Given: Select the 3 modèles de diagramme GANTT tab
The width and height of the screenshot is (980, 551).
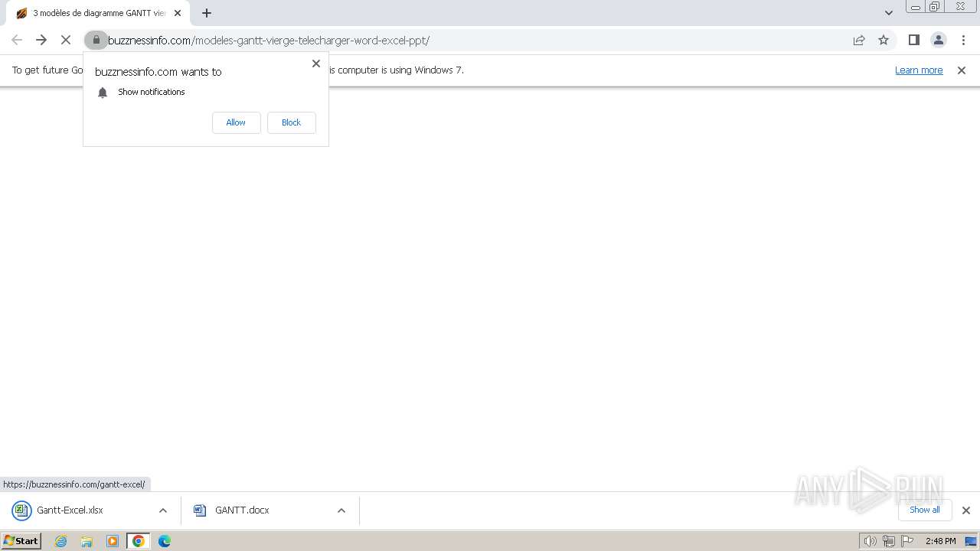Looking at the screenshot, I should pos(98,13).
